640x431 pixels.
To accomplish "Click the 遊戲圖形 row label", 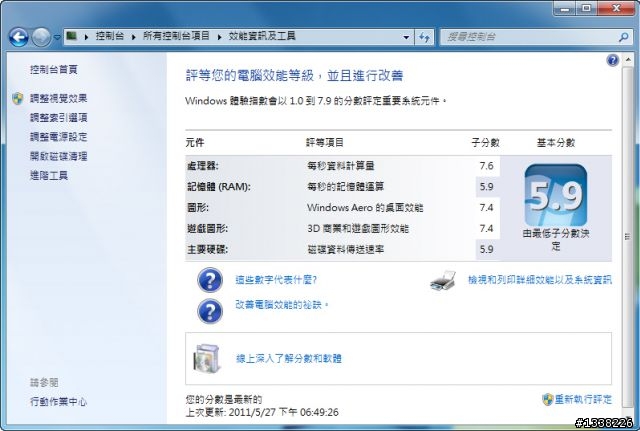I will click(207, 229).
